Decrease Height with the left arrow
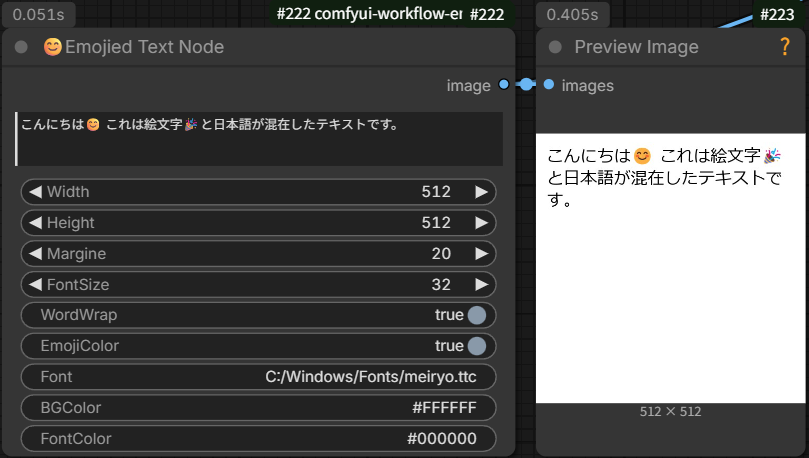 (x=34, y=223)
